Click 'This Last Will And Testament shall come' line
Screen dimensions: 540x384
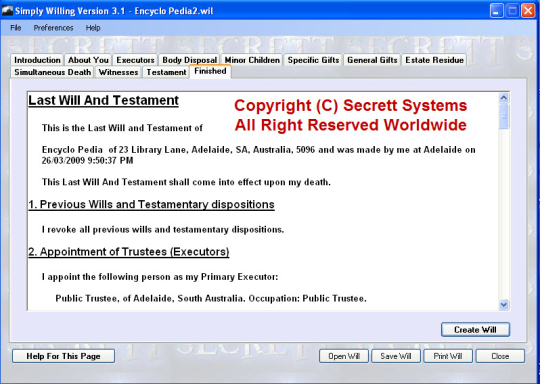pos(186,182)
